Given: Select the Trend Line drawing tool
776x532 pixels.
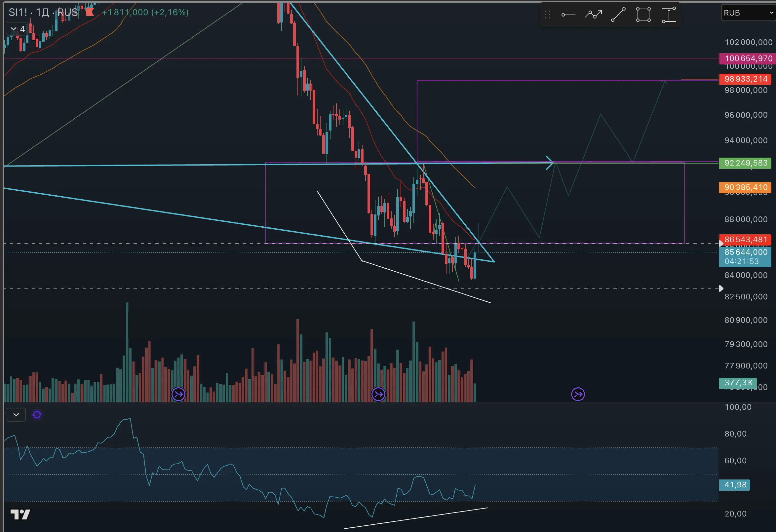Looking at the screenshot, I should [x=618, y=15].
